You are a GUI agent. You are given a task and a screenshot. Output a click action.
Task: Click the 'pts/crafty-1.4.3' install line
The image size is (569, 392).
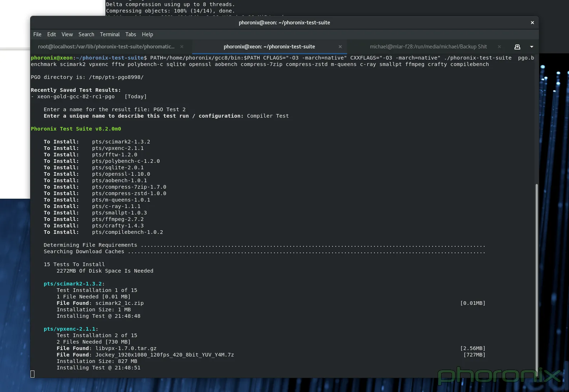[x=94, y=226]
